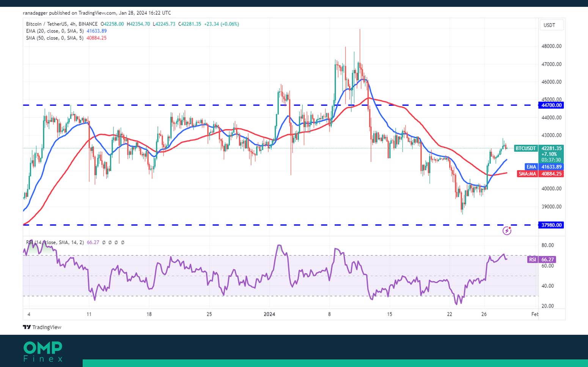Click the close price C42281.35 in the header
588x367 pixels.
[190, 24]
